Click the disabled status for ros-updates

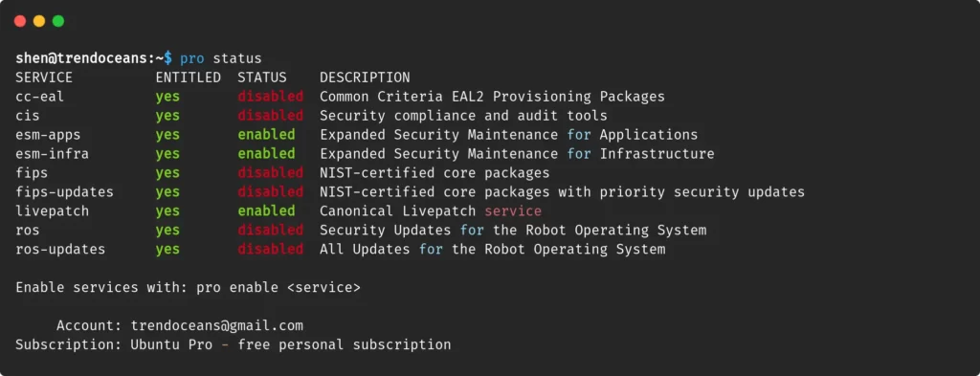point(271,249)
